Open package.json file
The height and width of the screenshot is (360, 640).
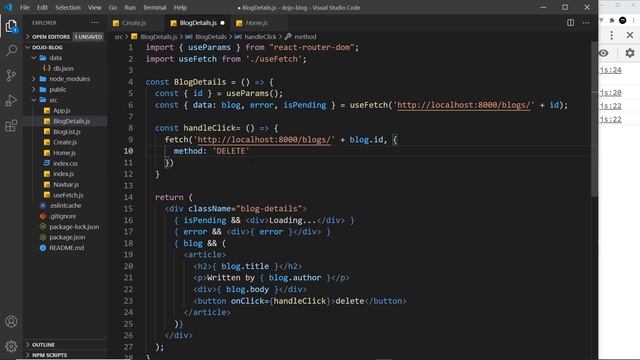[x=67, y=237]
